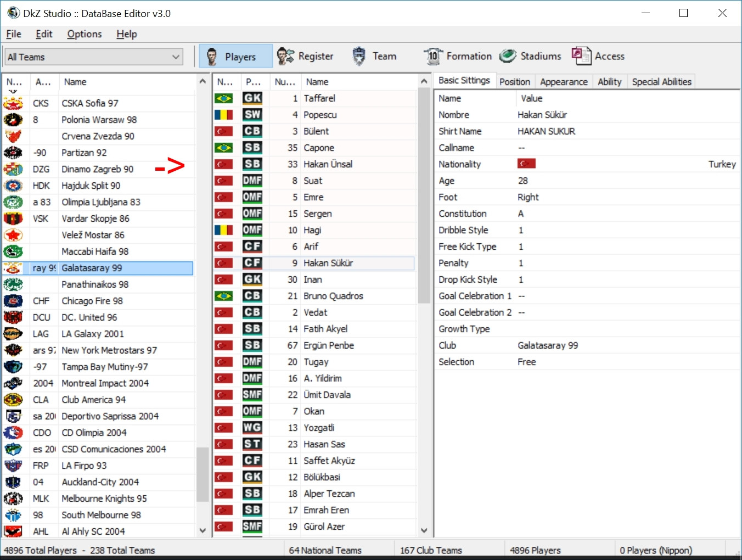Click Popescu's SW position badge

pyautogui.click(x=252, y=115)
